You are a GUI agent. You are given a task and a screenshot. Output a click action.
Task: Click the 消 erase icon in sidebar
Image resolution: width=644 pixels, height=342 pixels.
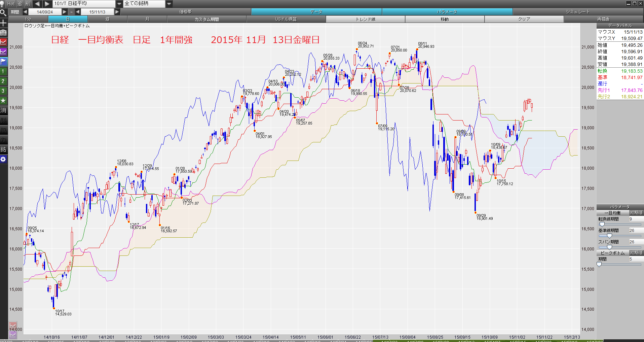[3, 110]
